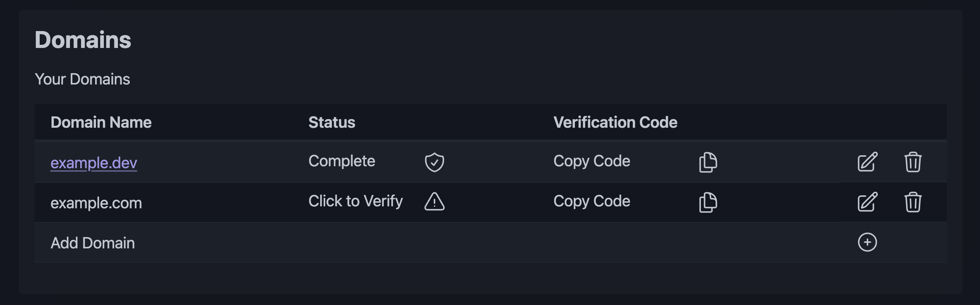This screenshot has width=980, height=305.
Task: Delete the example.dev domain
Action: pos(912,162)
